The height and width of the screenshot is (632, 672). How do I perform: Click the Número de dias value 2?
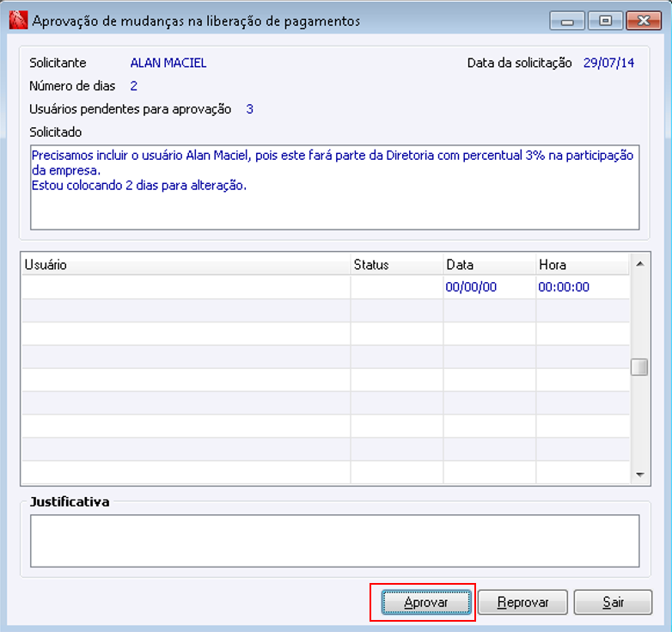(134, 86)
